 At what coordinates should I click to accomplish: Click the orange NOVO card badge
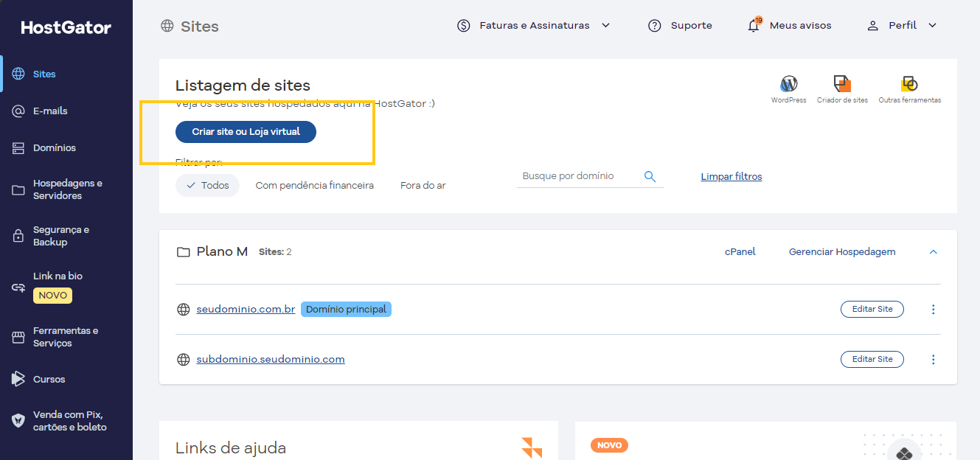[x=609, y=445]
